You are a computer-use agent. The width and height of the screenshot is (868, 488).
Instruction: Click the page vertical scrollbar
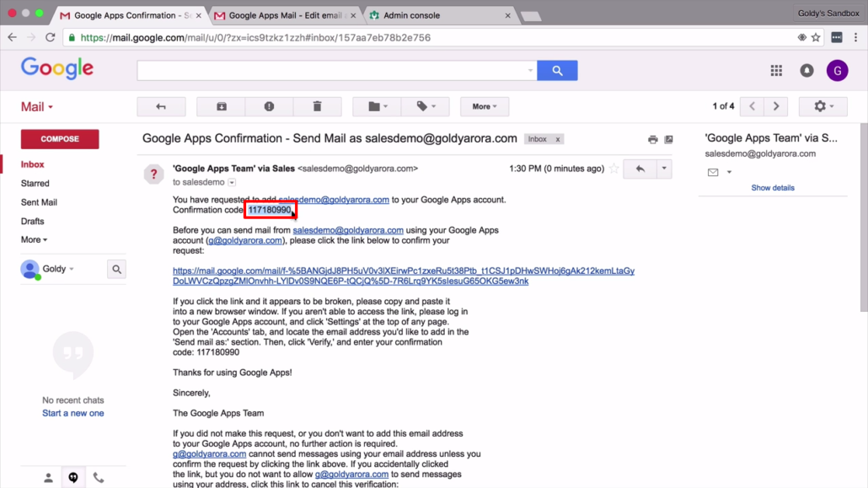coord(864,217)
